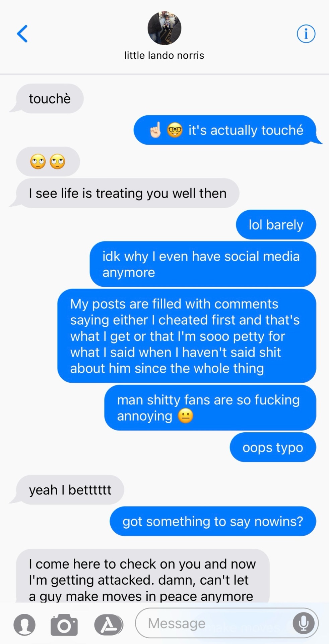The image size is (329, 644).
Task: Select the "man shitty fans" bubble
Action: click(210, 408)
